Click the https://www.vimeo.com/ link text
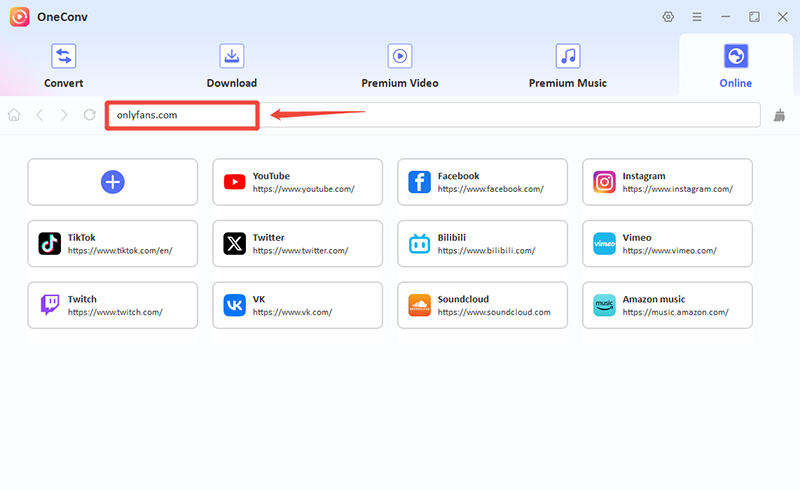Image resolution: width=800 pixels, height=490 pixels. (x=669, y=251)
